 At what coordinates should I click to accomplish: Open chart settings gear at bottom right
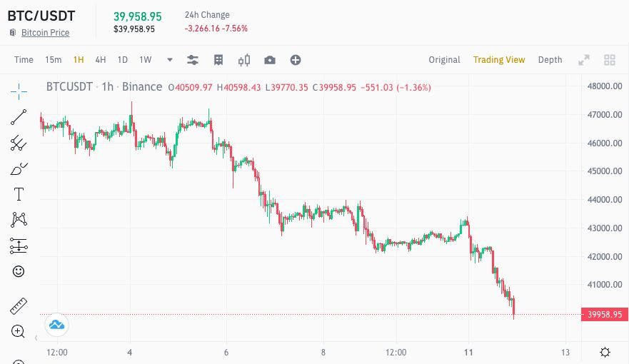point(605,352)
